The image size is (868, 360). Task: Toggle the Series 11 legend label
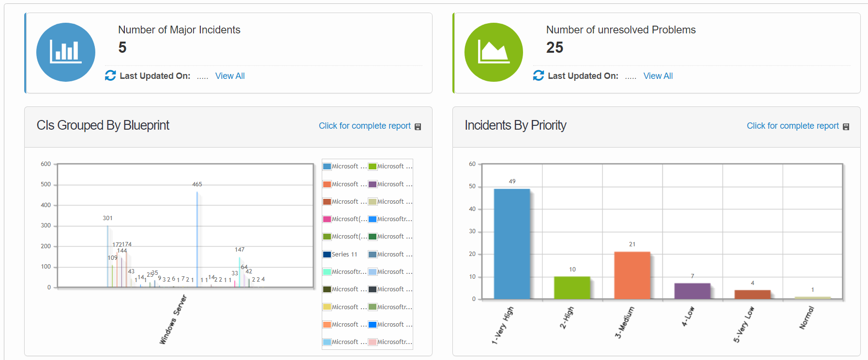tap(344, 255)
